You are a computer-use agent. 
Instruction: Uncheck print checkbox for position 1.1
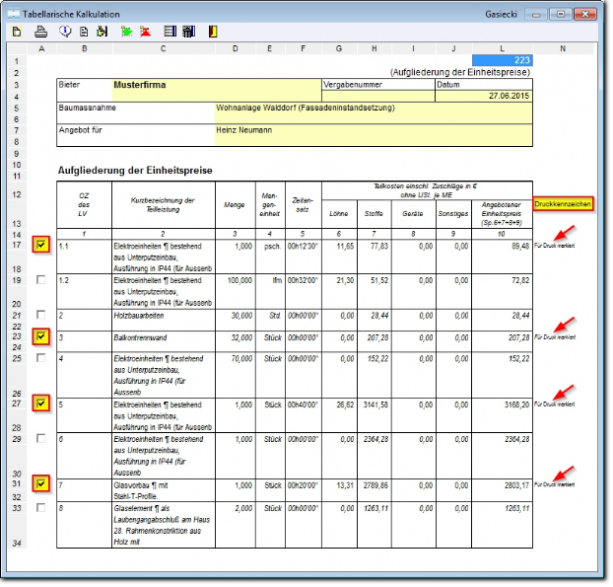pos(41,245)
